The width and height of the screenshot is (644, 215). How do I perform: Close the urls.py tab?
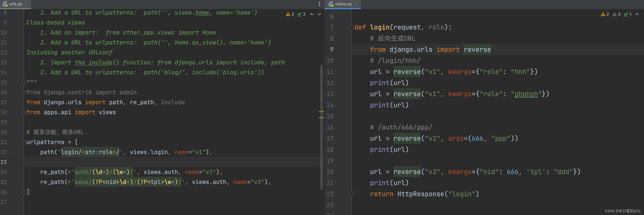coord(26,4)
